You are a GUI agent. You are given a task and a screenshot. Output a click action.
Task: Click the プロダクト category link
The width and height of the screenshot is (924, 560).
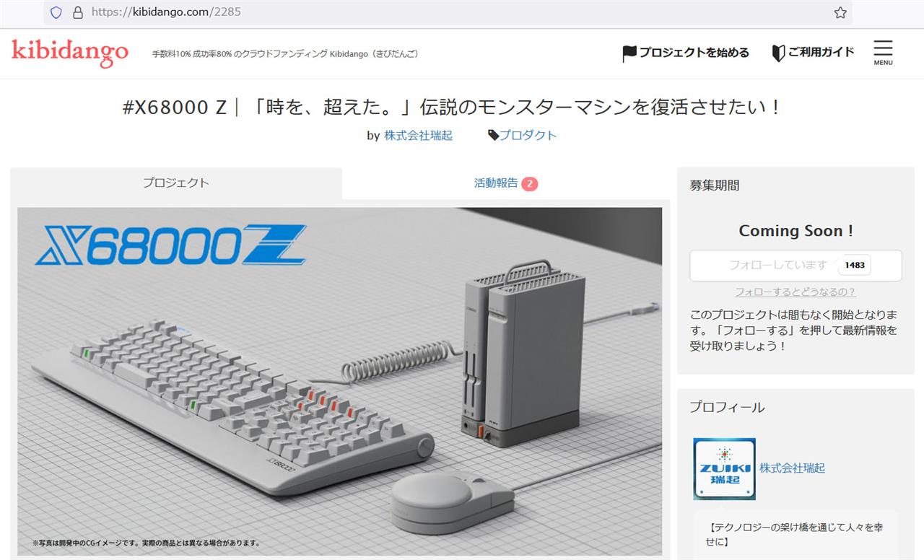coord(528,135)
